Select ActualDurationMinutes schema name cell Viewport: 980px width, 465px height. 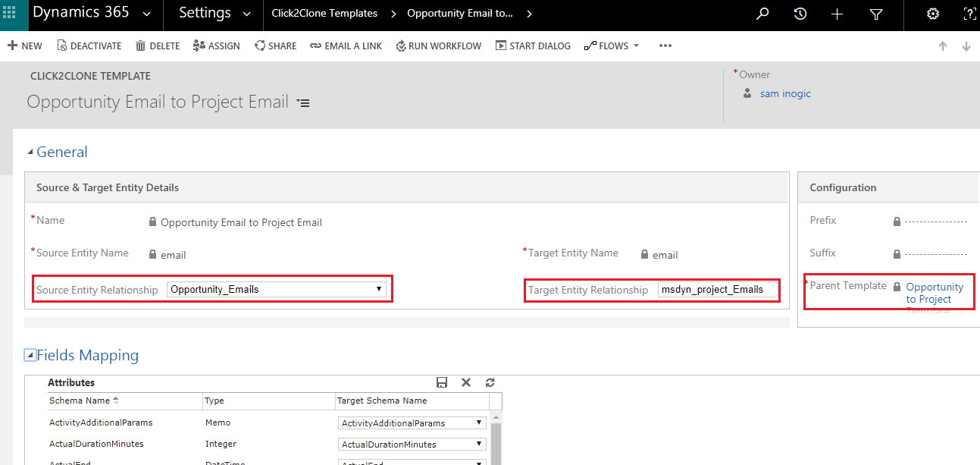96,444
